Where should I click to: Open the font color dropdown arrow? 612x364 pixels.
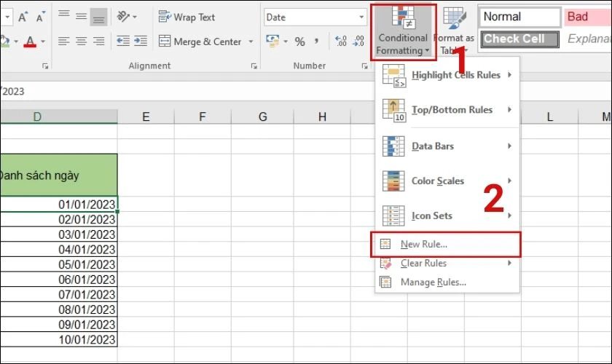[x=43, y=41]
